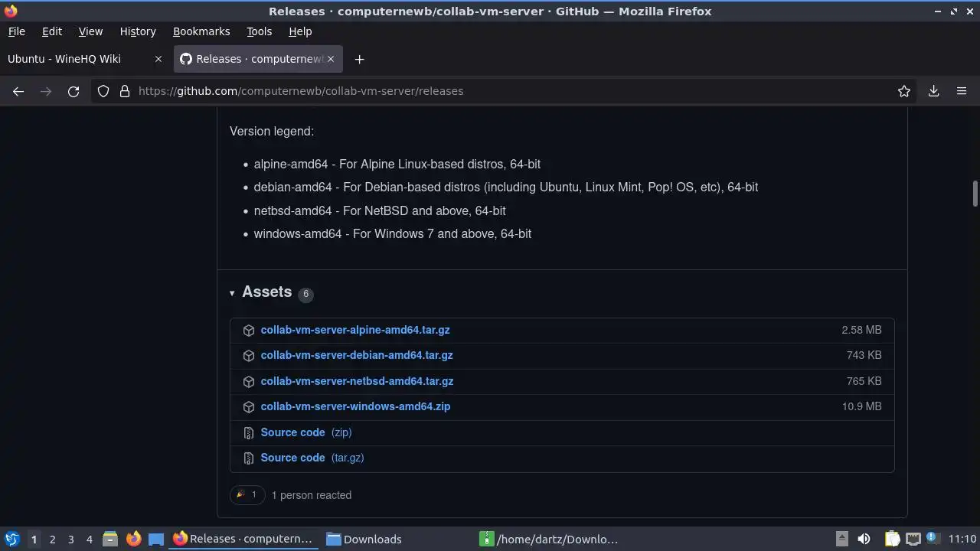Click '10.9 MB' size of windows asset

(861, 406)
